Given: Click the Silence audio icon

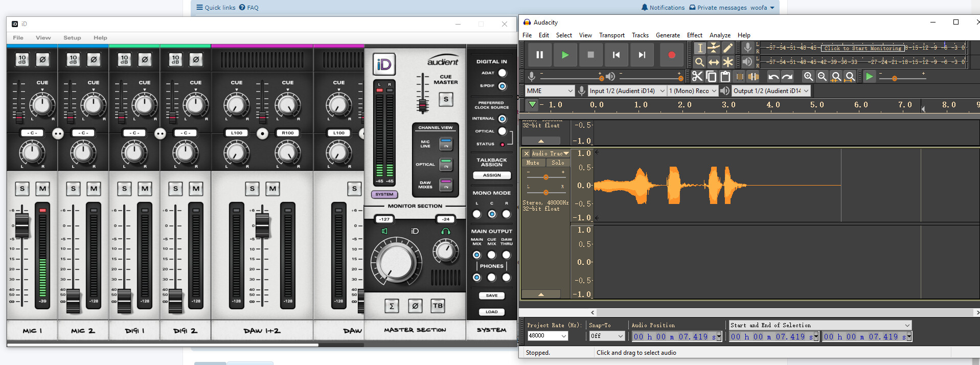Looking at the screenshot, I should point(754,77).
